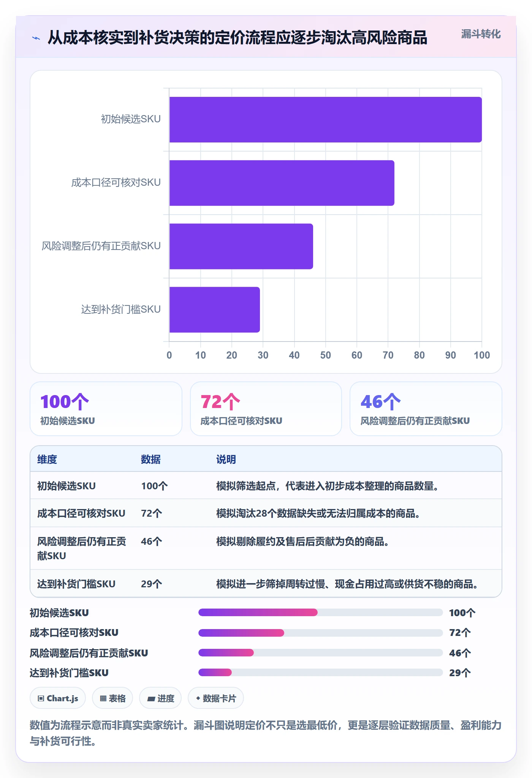Click the 达到补货门槛SKU progress bar
532x778 pixels.
[321, 672]
